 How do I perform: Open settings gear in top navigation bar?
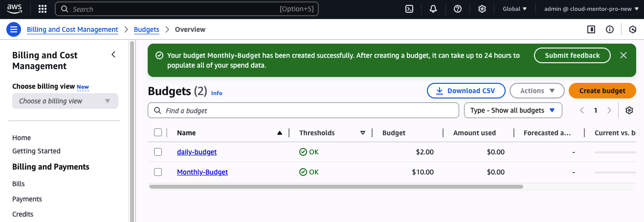[482, 9]
